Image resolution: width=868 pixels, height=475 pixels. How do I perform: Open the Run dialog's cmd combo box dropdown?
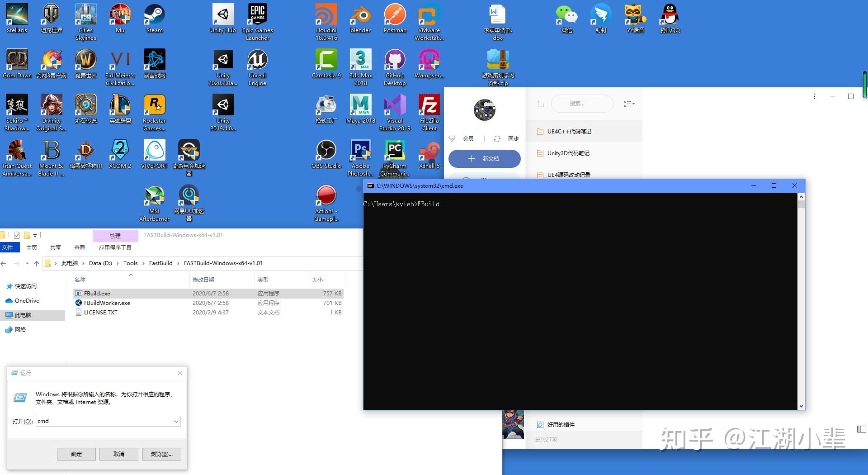176,421
